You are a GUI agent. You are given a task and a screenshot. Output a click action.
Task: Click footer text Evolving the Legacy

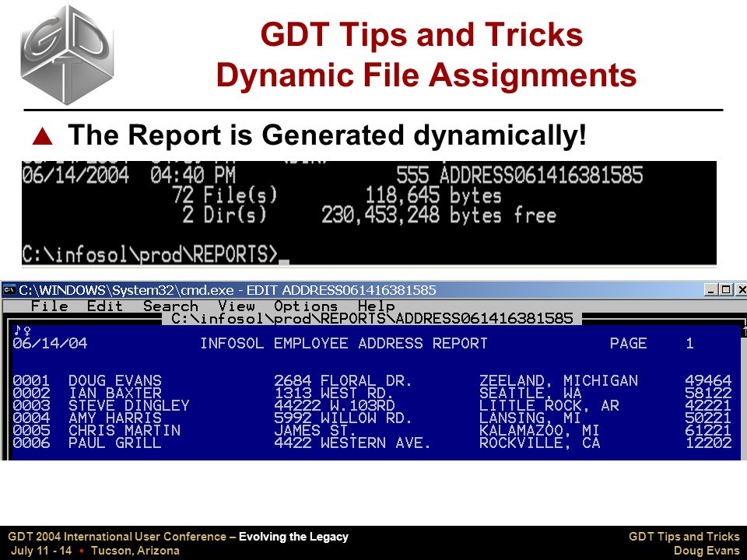point(293,537)
